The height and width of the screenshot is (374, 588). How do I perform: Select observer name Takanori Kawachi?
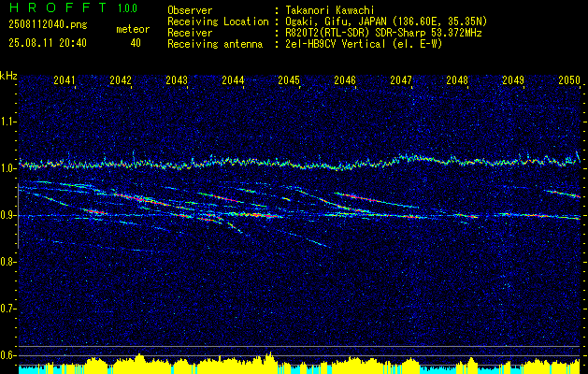click(x=330, y=10)
